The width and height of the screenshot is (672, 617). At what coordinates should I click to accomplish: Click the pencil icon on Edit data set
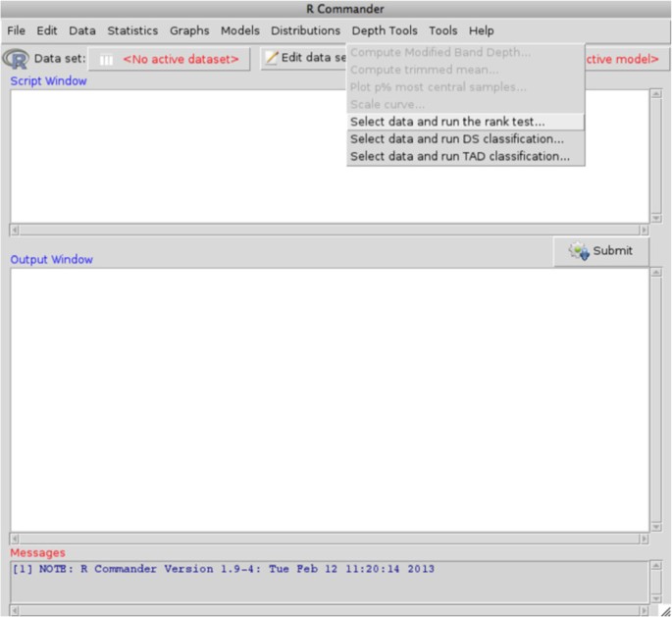coord(272,58)
